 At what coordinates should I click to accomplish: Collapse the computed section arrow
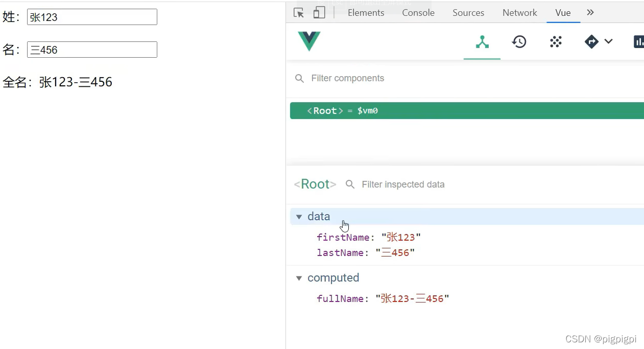click(299, 278)
